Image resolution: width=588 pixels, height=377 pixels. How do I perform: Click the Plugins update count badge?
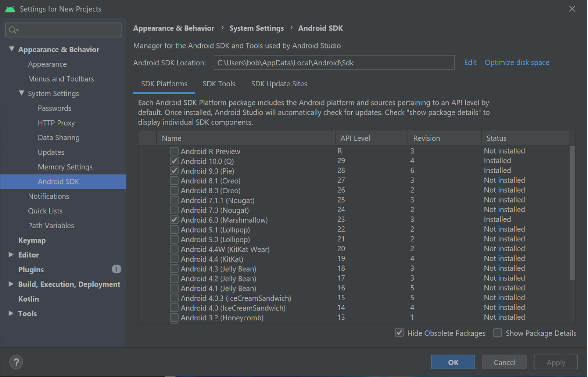pos(116,270)
